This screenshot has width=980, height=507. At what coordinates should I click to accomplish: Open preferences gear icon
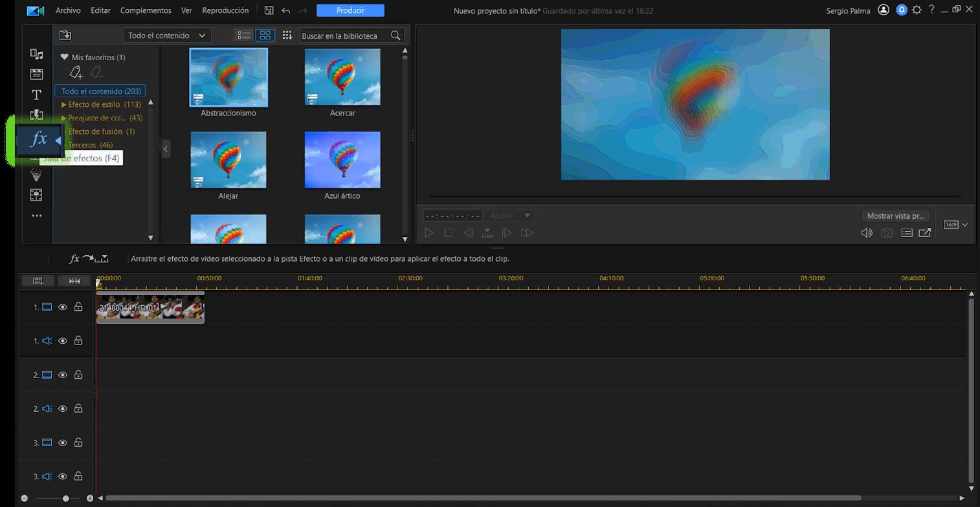[x=917, y=10]
